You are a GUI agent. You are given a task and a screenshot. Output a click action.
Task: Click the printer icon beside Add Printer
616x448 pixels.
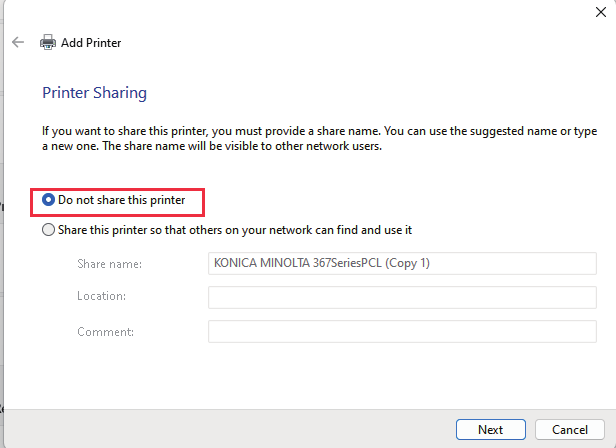(x=48, y=43)
